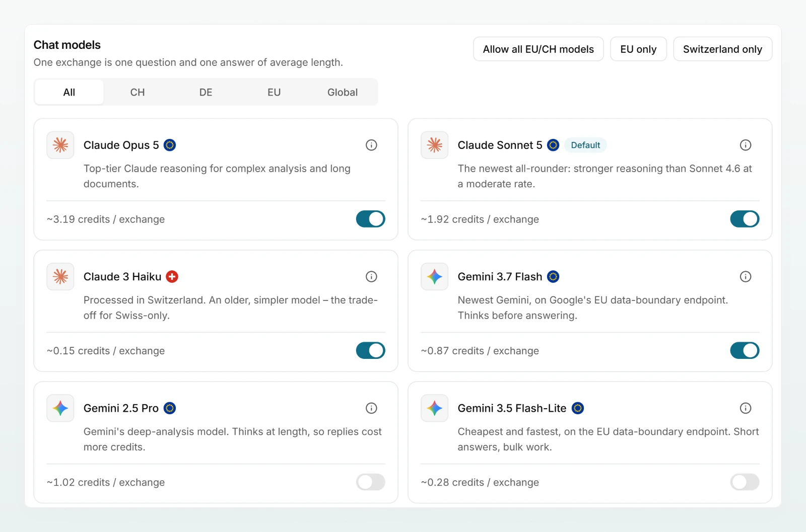Screen dimensions: 806x532
Task: Turn on the Gemini 3.5 Flash-Lite toggle
Action: coord(745,482)
